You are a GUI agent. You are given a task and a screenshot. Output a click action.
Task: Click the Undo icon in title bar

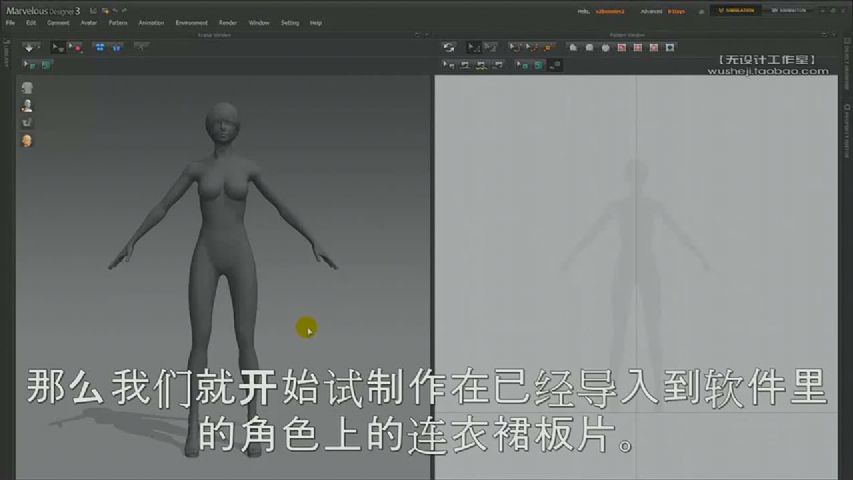coord(115,11)
